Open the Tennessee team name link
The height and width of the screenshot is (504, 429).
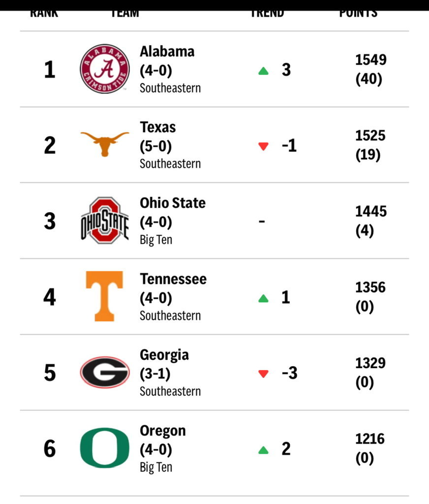tap(173, 279)
